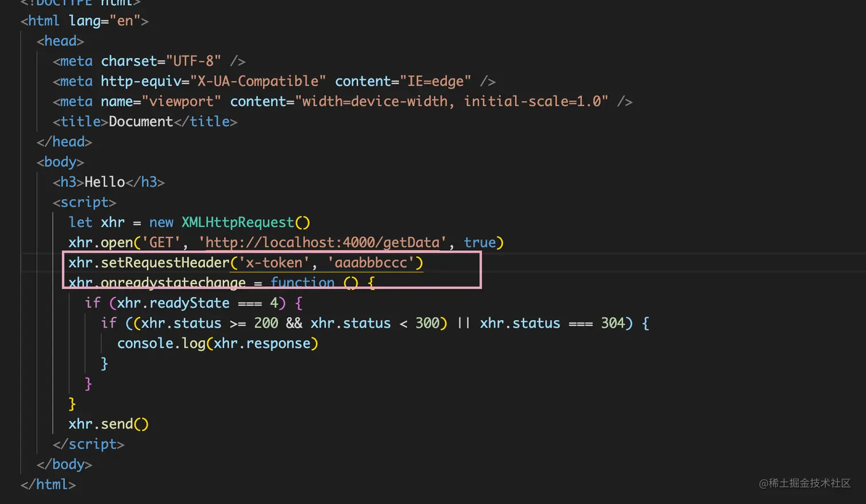This screenshot has height=504, width=866.
Task: Click the setRequestHeader method name
Action: [165, 263]
